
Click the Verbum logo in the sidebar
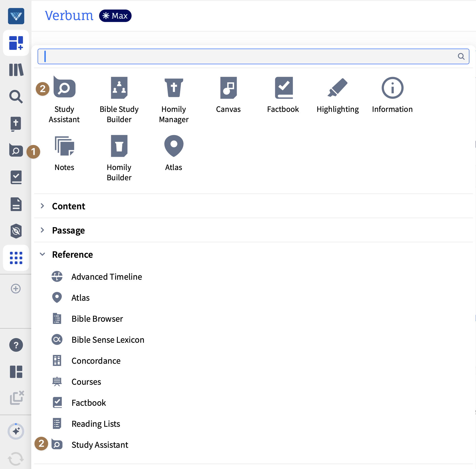pos(16,16)
